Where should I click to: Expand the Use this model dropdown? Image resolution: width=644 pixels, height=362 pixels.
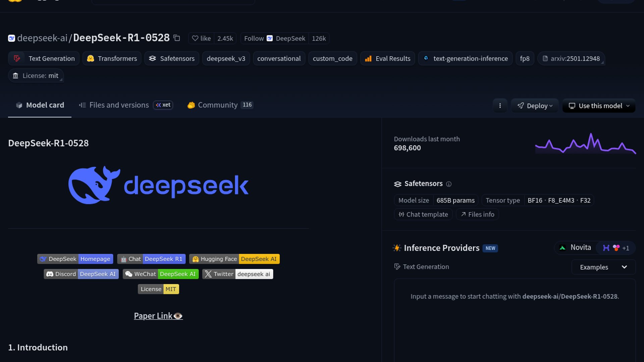(599, 106)
